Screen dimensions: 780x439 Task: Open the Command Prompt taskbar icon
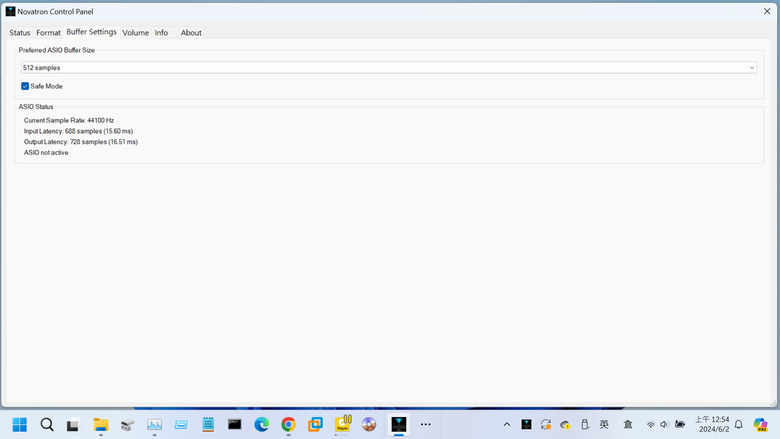pos(235,425)
